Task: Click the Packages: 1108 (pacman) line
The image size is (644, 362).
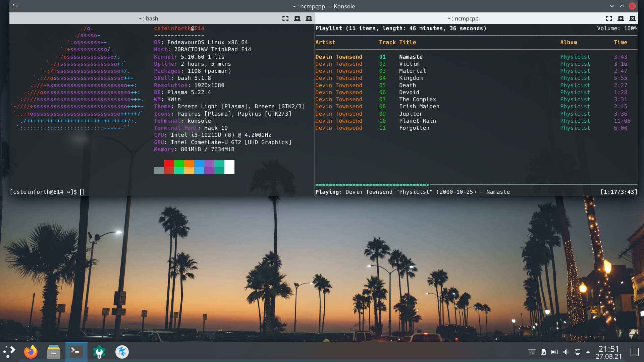Action: pos(193,71)
